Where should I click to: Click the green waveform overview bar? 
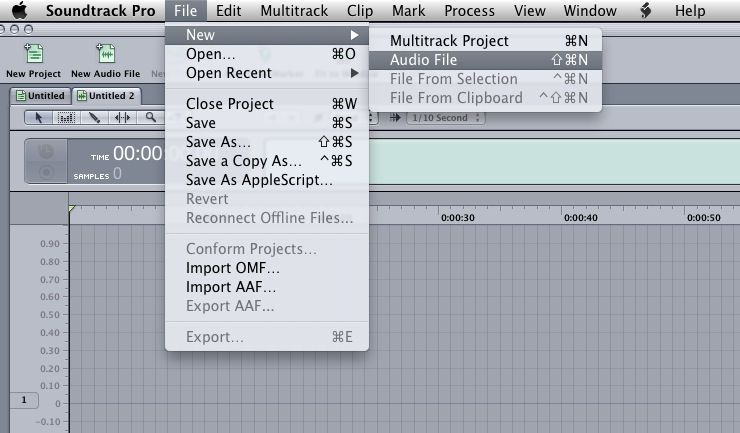click(554, 161)
